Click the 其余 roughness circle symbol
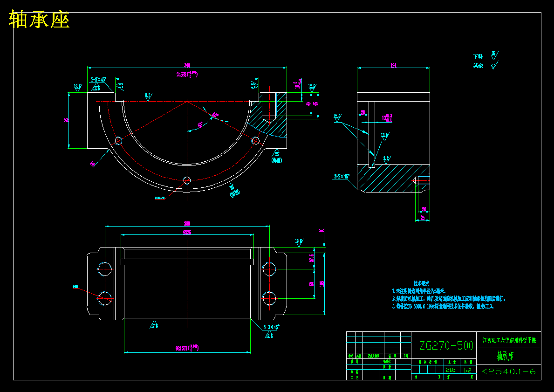The width and height of the screenshot is (554, 392). click(494, 65)
